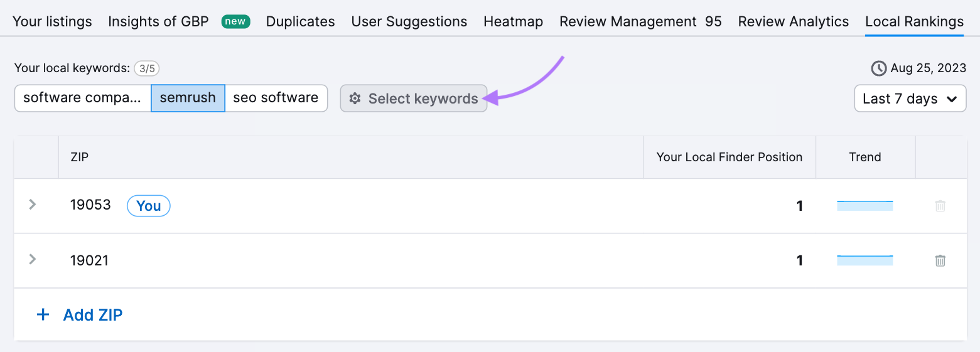Select the 'software compa...' keyword
The height and width of the screenshot is (352, 980).
pyautogui.click(x=82, y=98)
